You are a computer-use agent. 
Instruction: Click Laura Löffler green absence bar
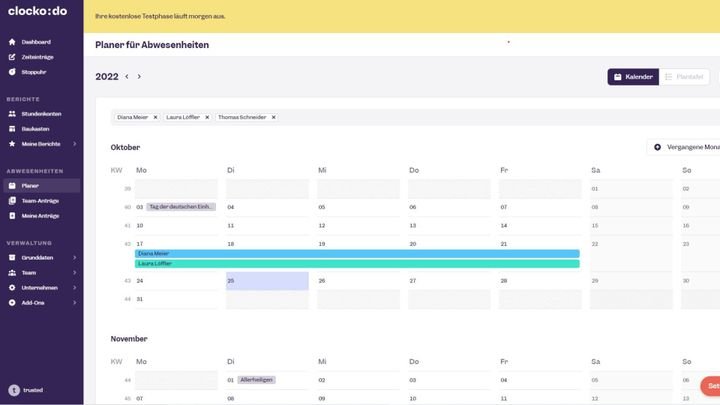tap(357, 264)
